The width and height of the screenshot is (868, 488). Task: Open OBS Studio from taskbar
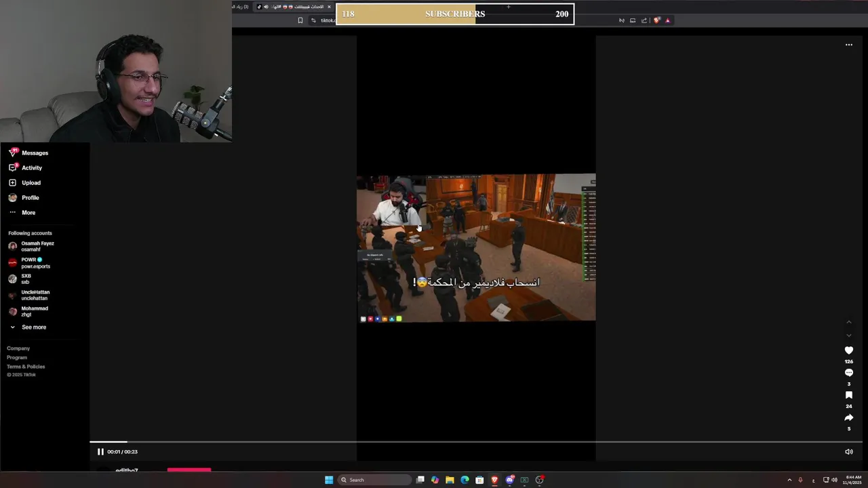point(539,480)
